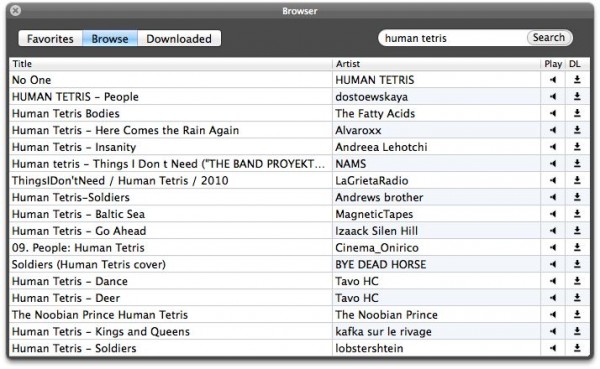Select 'Human Tetris Bodies' title
Viewport: 600px width, 369px height.
[x=66, y=113]
